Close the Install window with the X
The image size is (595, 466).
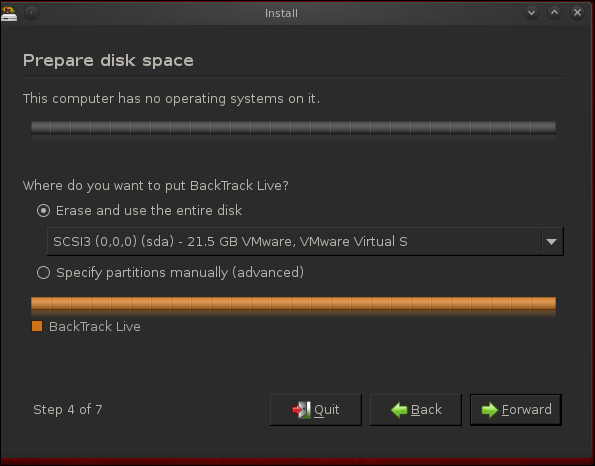click(577, 13)
